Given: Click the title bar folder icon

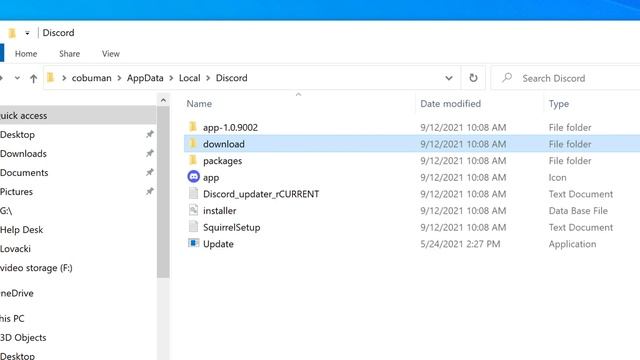Looking at the screenshot, I should pos(12,33).
